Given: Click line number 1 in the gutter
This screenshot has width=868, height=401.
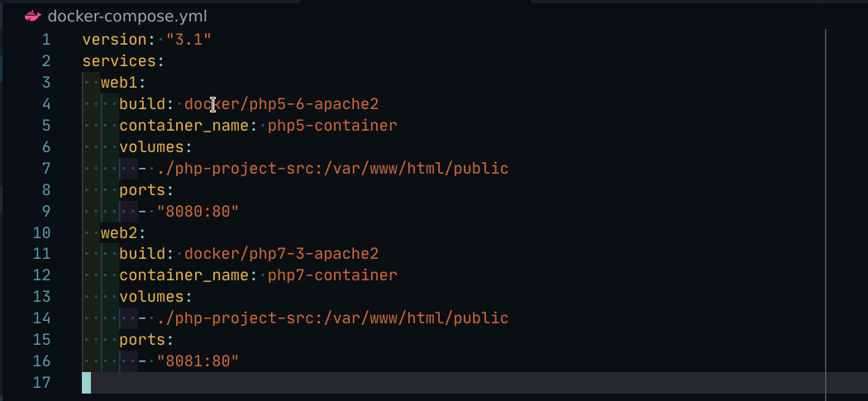Looking at the screenshot, I should 45,40.
